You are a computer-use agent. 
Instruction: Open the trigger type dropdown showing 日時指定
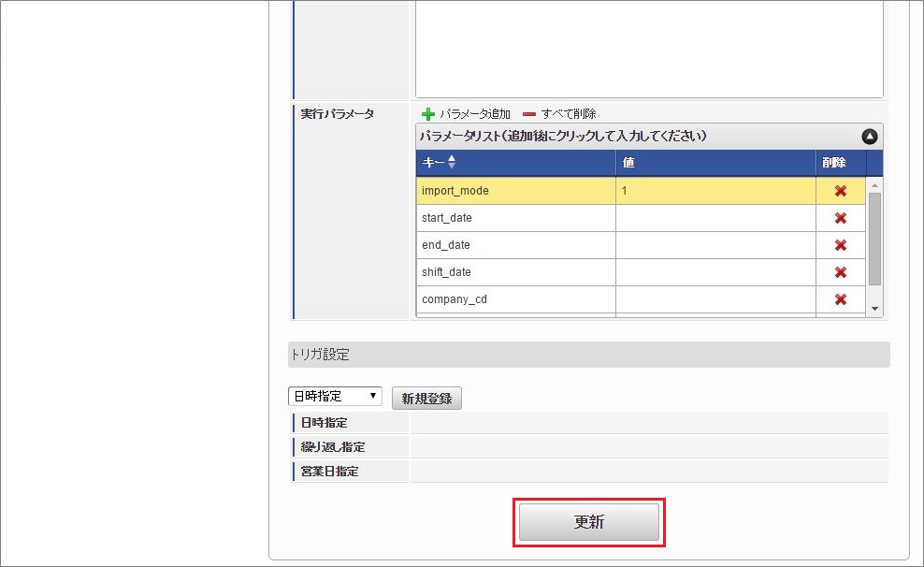(335, 396)
